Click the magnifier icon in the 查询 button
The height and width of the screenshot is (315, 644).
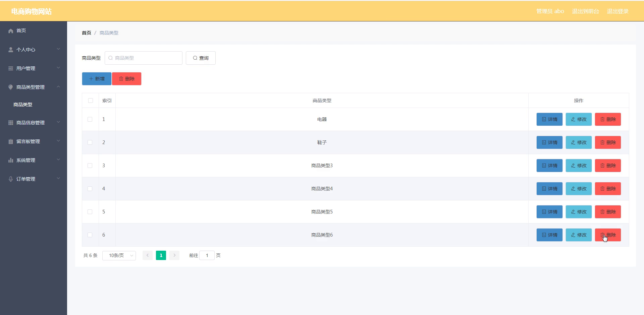click(195, 58)
